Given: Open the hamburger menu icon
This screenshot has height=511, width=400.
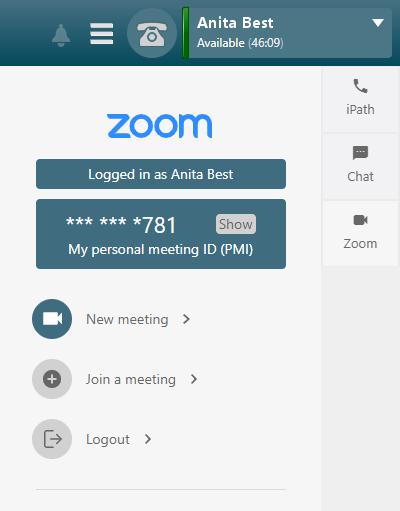Looking at the screenshot, I should 102,34.
